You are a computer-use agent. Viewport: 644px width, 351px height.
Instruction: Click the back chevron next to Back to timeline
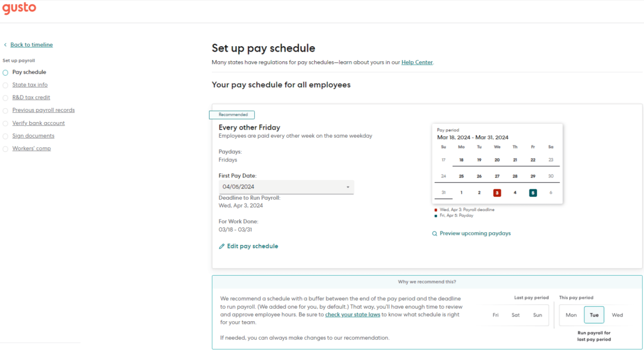click(x=5, y=44)
